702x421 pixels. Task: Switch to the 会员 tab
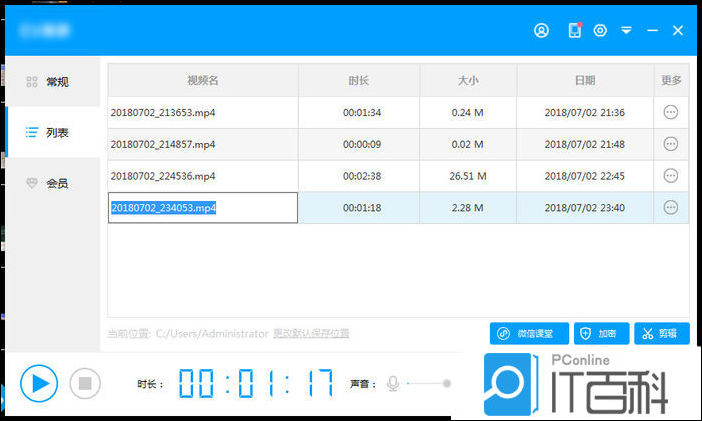(x=53, y=183)
